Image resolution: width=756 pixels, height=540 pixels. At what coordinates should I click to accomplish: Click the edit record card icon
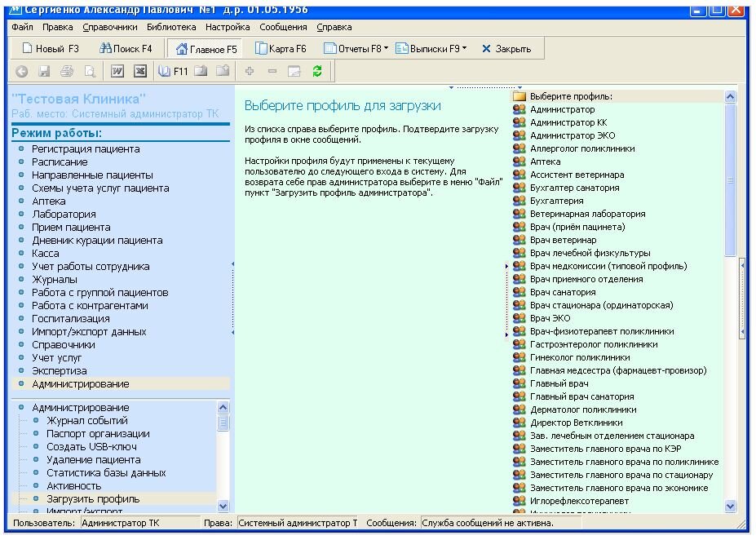point(294,71)
